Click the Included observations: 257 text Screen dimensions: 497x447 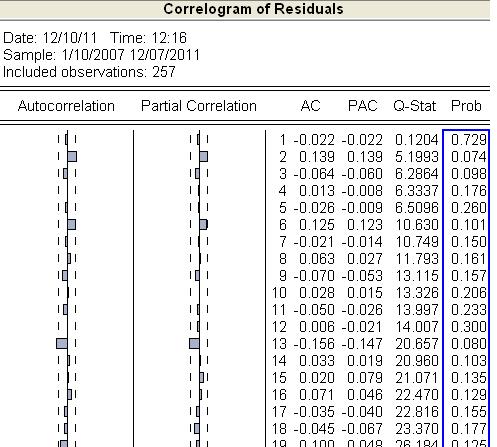tap(89, 72)
